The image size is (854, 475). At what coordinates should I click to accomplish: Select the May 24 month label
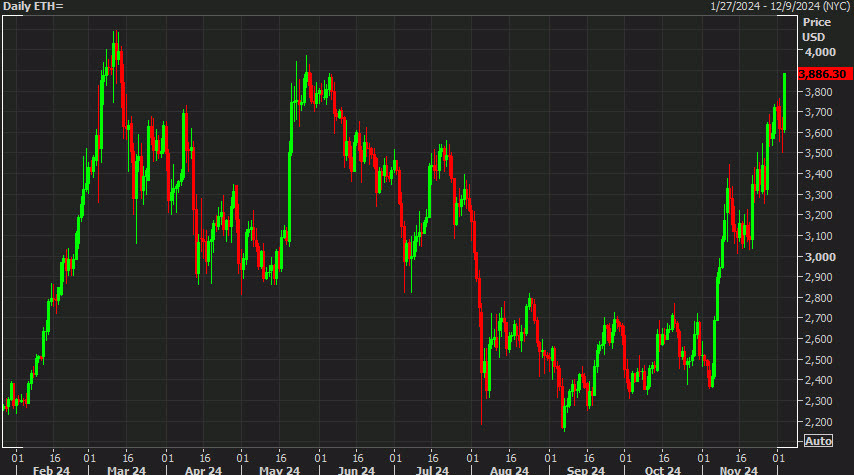point(279,469)
